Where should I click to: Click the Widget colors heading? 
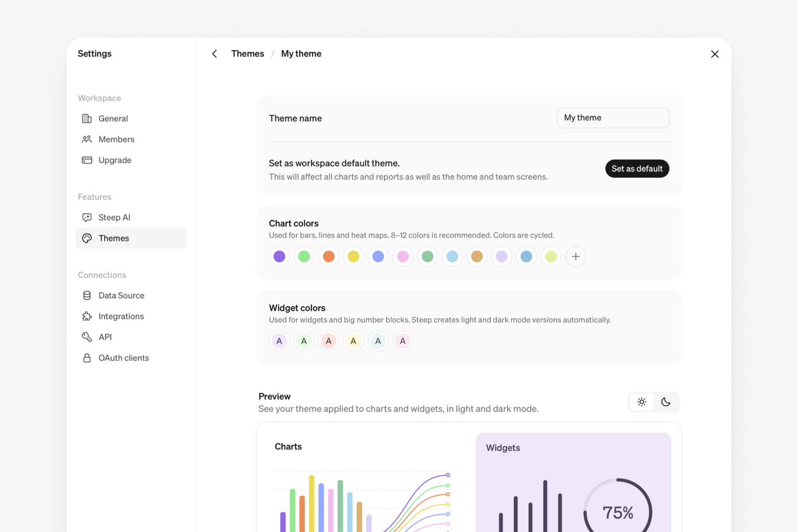tap(297, 308)
